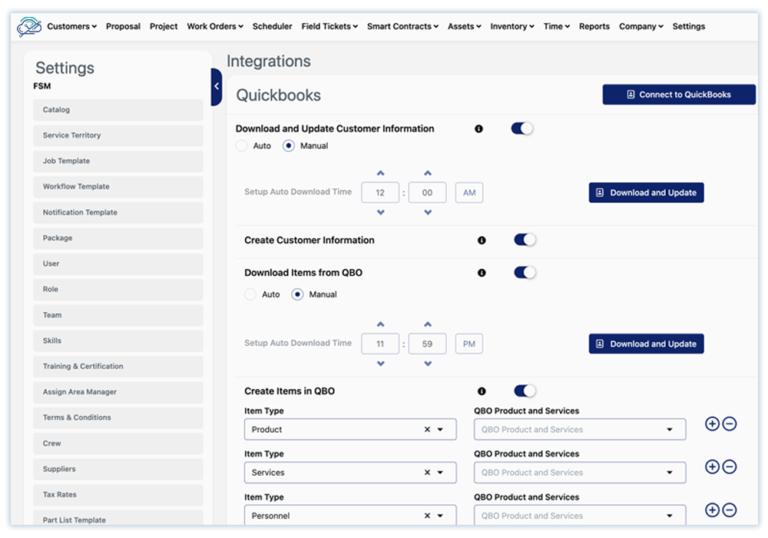
Task: Open the Project page
Action: tap(164, 26)
